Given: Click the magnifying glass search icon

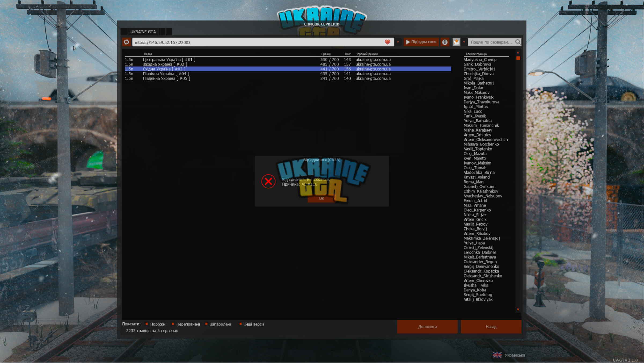Looking at the screenshot, I should [518, 42].
